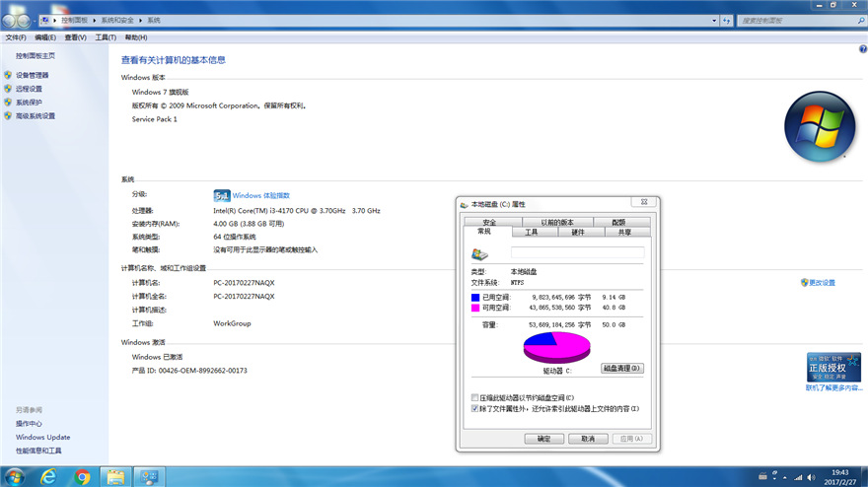Click the Back navigation arrow button

tap(8, 21)
